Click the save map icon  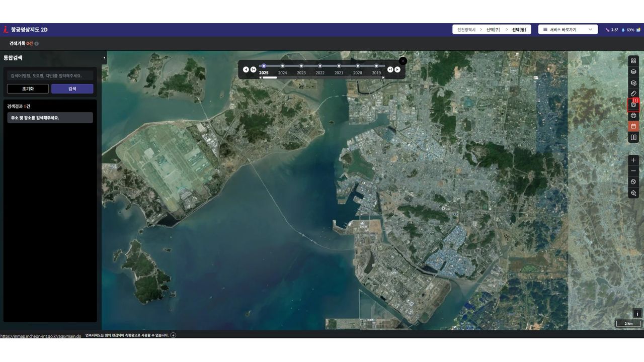point(633,105)
